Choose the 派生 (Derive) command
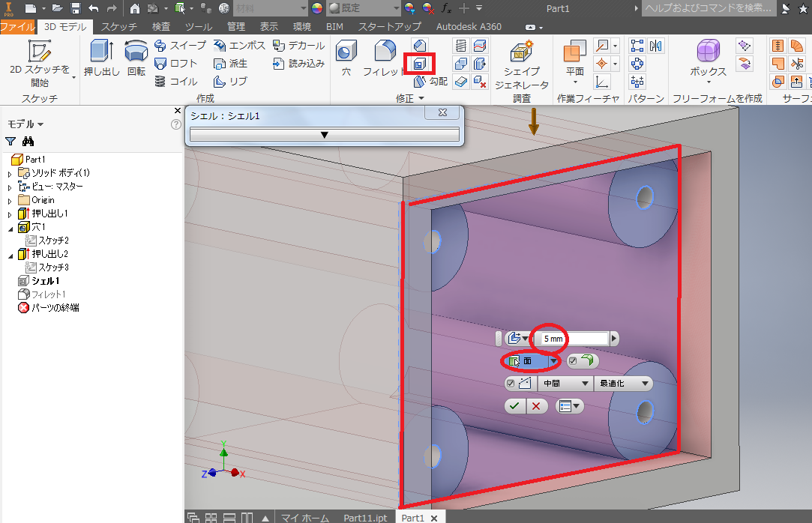 (x=230, y=64)
